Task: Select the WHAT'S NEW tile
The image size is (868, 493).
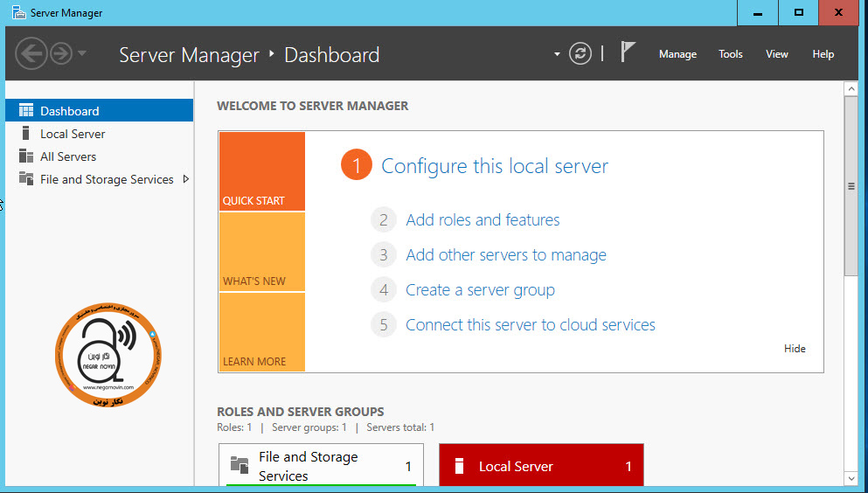Action: [x=262, y=253]
